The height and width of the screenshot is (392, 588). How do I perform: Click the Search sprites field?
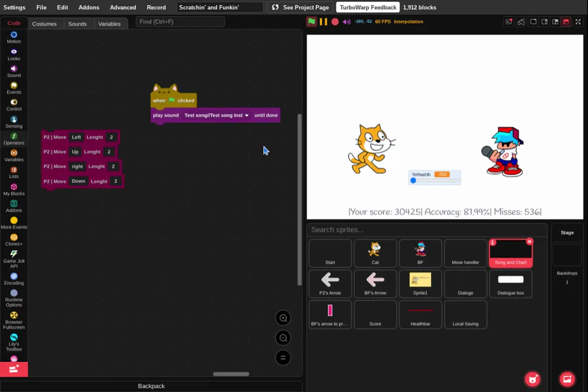click(427, 229)
